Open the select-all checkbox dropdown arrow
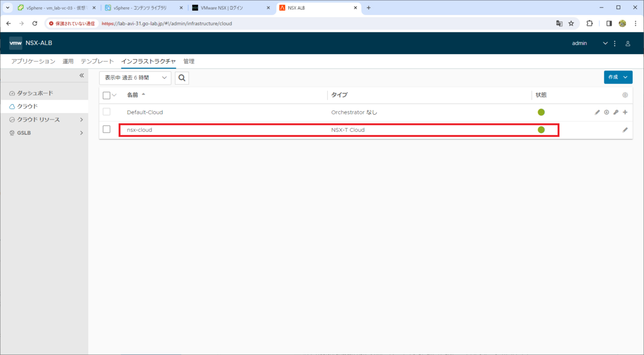Screen dimensions: 644x355 [114, 95]
